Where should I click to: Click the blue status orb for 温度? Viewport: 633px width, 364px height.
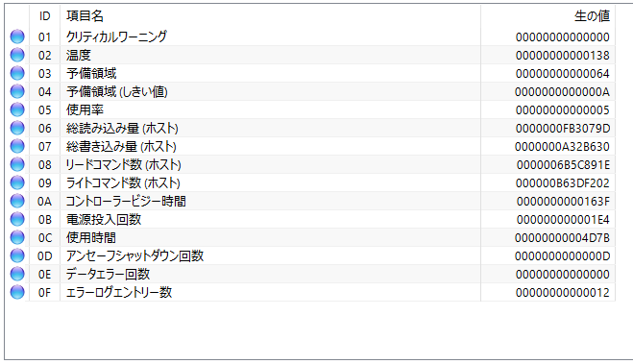click(x=17, y=55)
